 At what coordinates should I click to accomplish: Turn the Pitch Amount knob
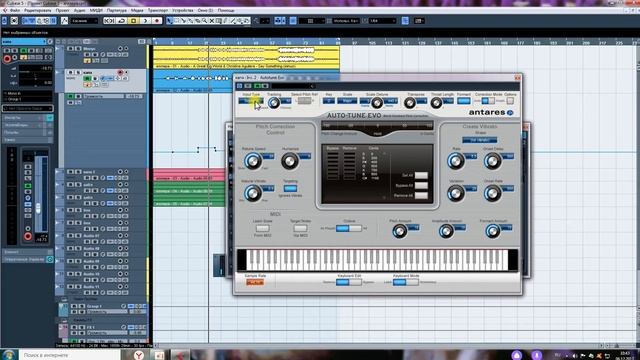pyautogui.click(x=400, y=231)
